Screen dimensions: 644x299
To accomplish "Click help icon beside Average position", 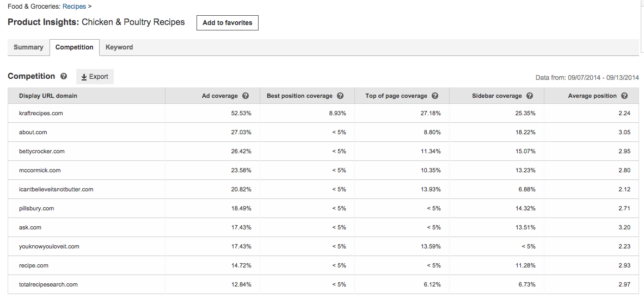I will (x=624, y=96).
